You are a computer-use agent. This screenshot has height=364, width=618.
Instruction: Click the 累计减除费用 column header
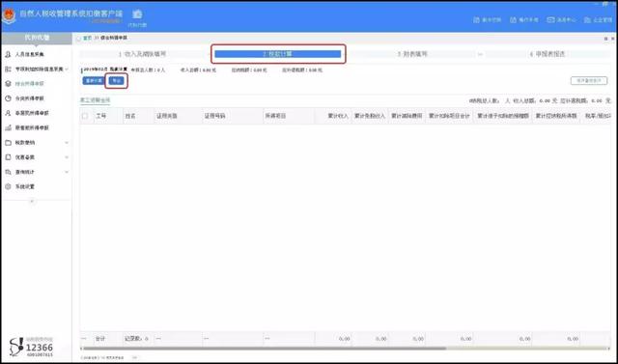[x=407, y=116]
